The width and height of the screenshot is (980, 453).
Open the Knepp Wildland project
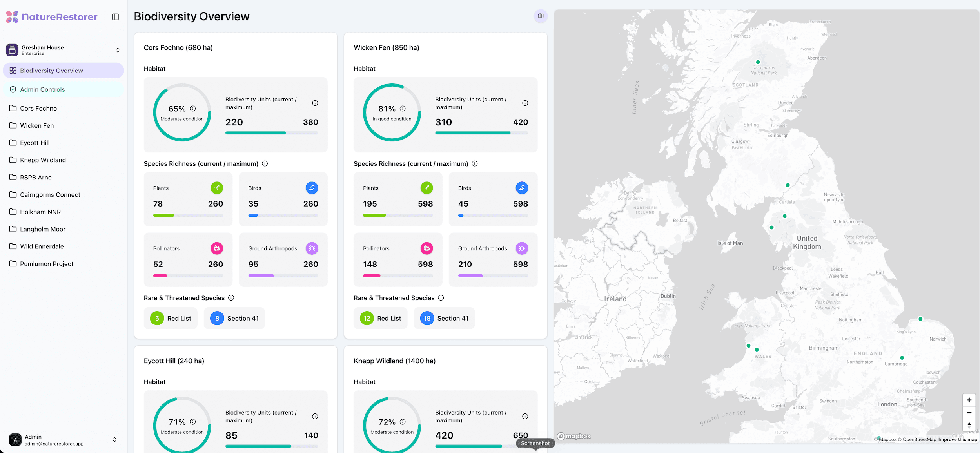[63, 160]
